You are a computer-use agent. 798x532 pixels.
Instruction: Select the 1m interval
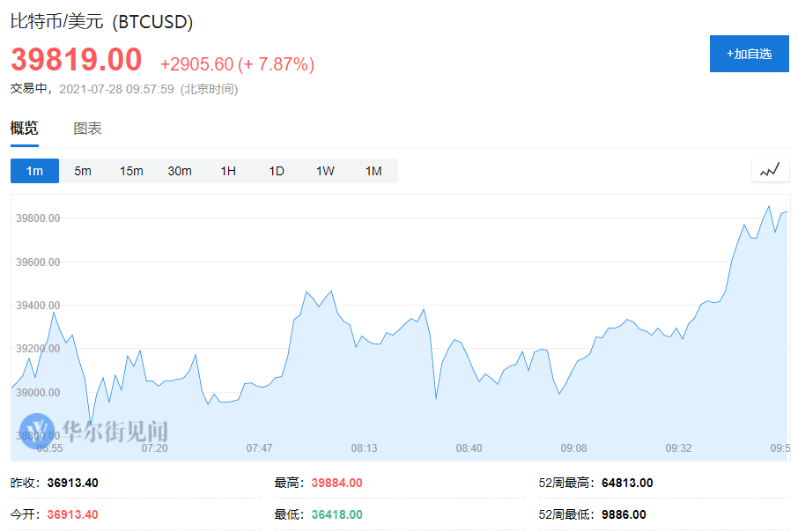[34, 171]
